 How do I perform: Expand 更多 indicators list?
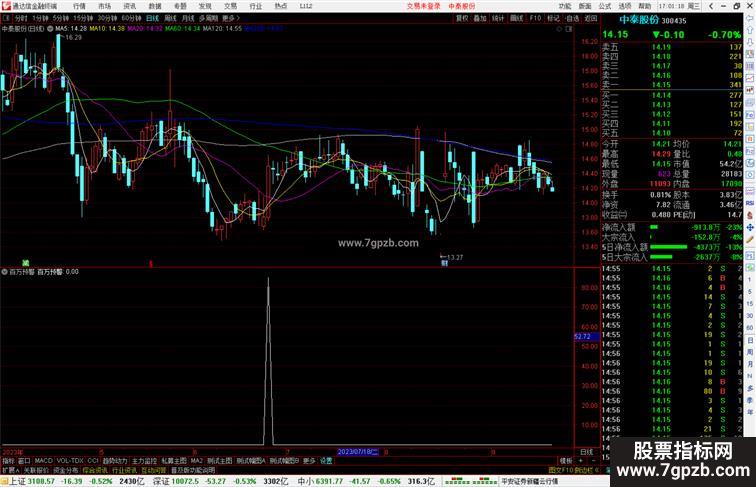(309, 461)
